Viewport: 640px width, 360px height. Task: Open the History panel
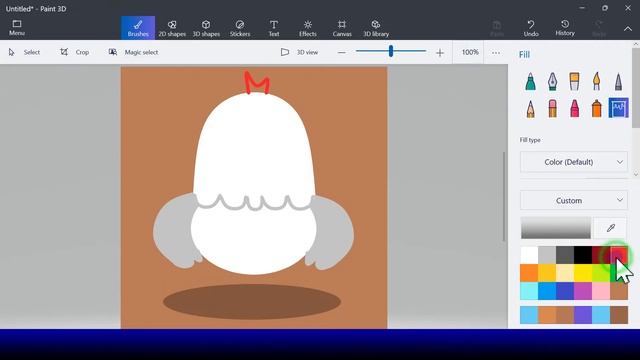click(x=565, y=28)
